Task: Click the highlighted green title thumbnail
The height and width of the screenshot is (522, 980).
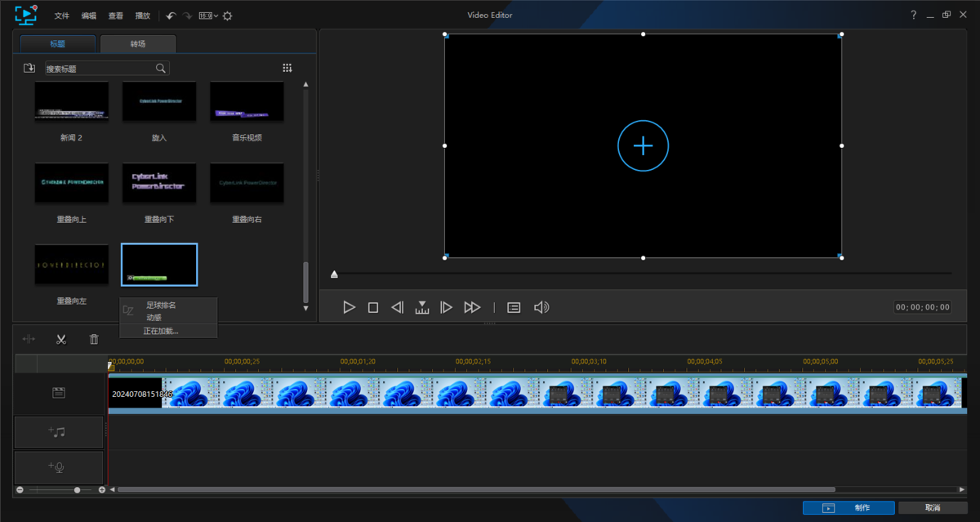Action: point(159,265)
